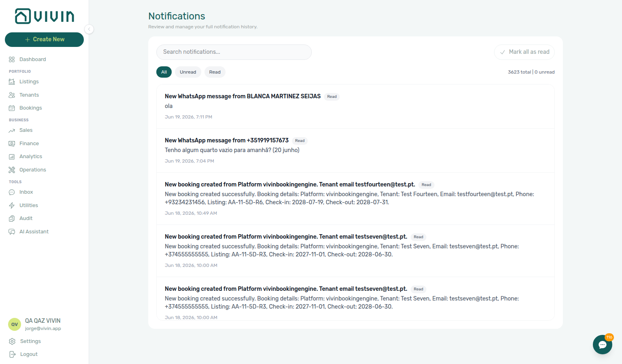Click the Listings building icon

[12, 82]
